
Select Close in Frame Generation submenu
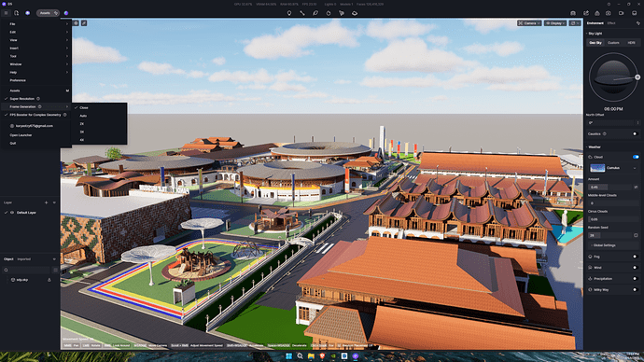99,108
